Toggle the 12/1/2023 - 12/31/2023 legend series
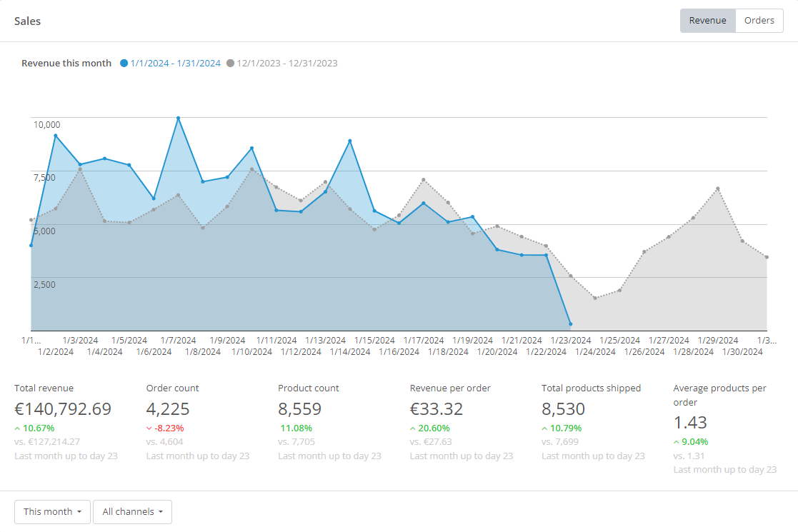798x532 pixels. [x=286, y=64]
